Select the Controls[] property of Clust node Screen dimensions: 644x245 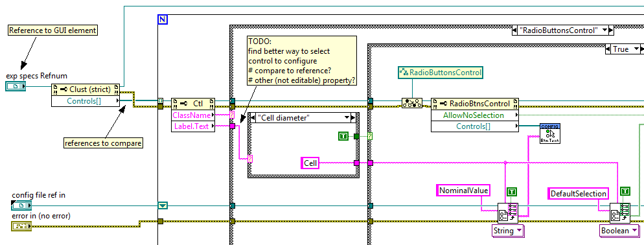click(x=86, y=100)
